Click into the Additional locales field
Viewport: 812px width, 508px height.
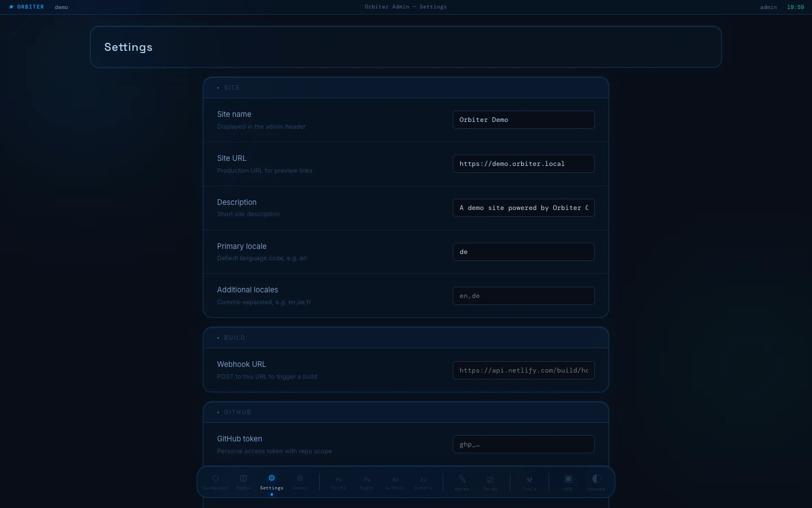pyautogui.click(x=524, y=296)
